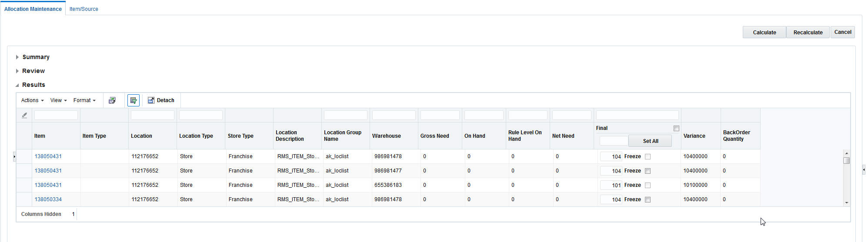Image resolution: width=868 pixels, height=242 pixels.
Task: Open the Format dropdown menu
Action: click(x=84, y=100)
